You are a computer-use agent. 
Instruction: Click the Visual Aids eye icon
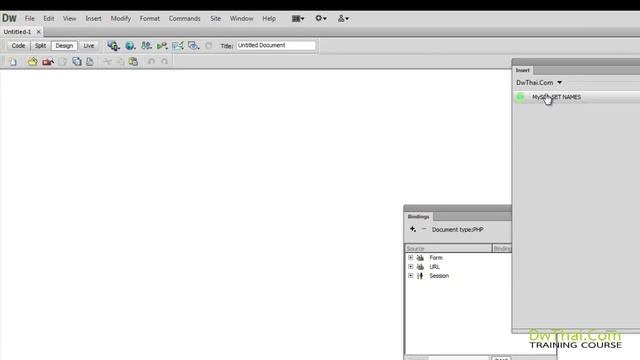coord(194,46)
